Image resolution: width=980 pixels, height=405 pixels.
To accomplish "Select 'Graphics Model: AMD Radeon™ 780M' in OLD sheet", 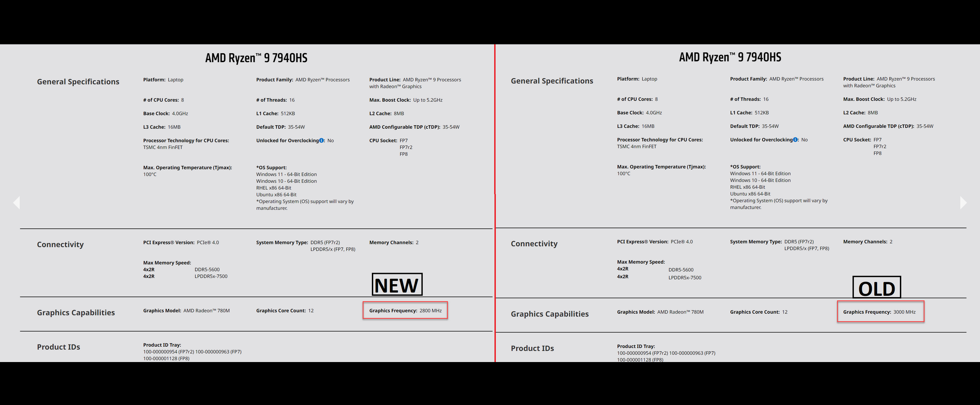I will 660,312.
